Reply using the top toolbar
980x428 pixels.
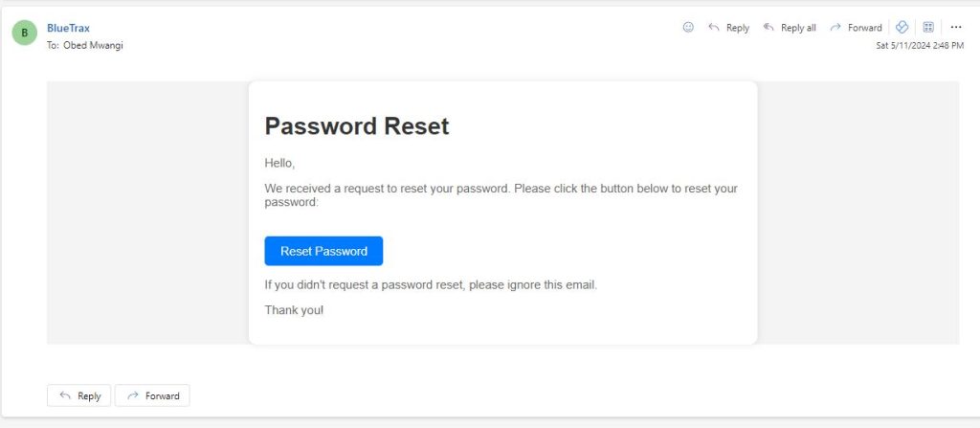click(x=728, y=28)
